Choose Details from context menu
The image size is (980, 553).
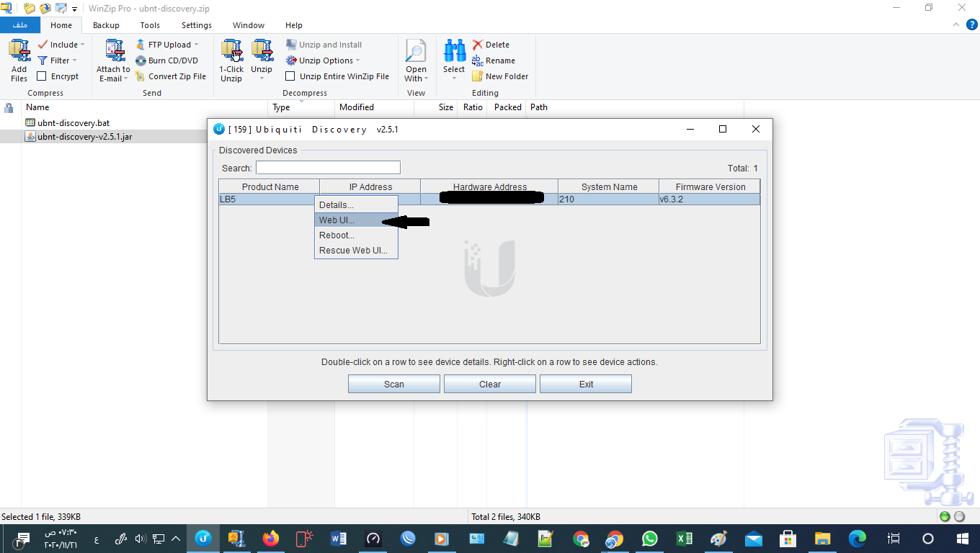(x=356, y=205)
